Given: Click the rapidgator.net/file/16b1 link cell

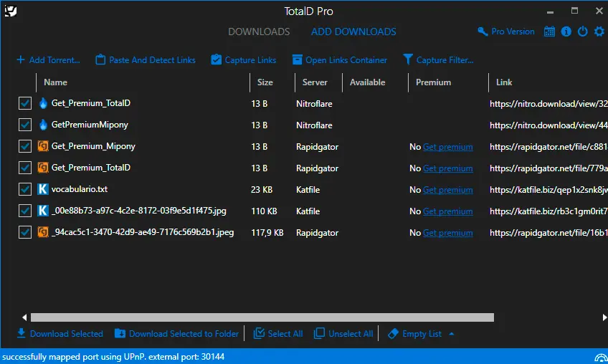Looking at the screenshot, I should point(548,233).
